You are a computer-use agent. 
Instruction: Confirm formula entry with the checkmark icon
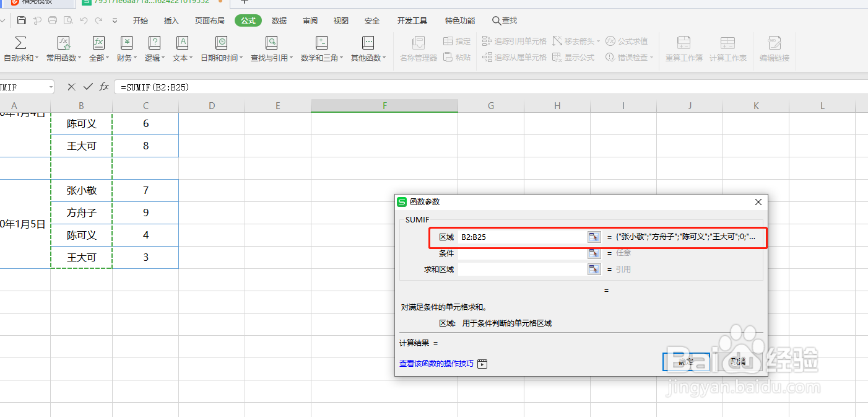(x=88, y=87)
